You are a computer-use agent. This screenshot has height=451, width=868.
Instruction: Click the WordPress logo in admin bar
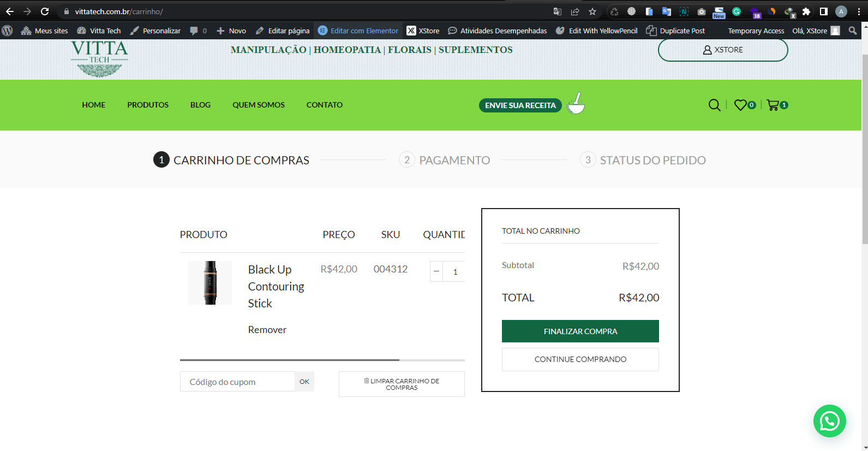[7, 31]
